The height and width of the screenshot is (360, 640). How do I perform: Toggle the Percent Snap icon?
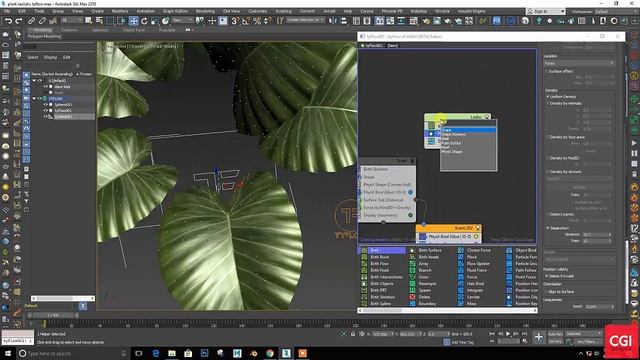point(257,21)
